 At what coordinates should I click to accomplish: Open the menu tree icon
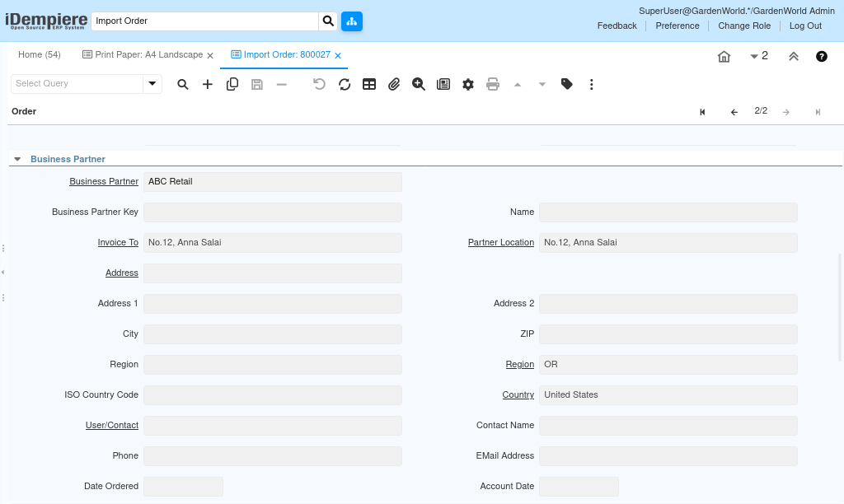click(x=351, y=21)
